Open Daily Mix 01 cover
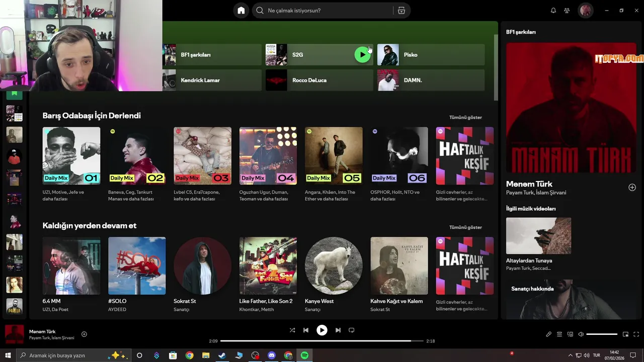644x362 pixels. (x=71, y=156)
